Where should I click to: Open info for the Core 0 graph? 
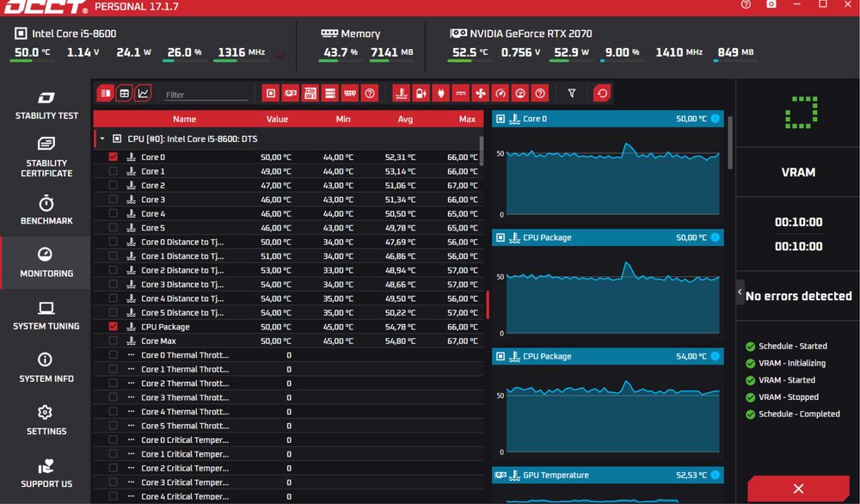[x=716, y=119]
